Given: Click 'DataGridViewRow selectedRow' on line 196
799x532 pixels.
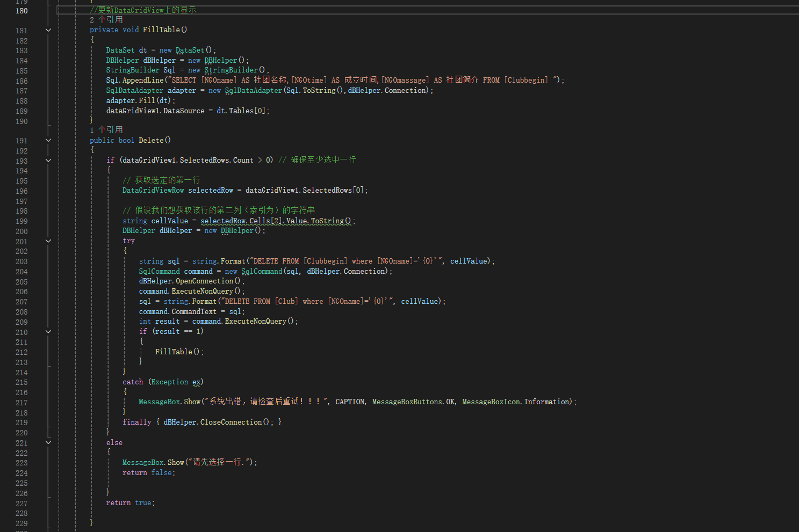Looking at the screenshot, I should [x=178, y=191].
